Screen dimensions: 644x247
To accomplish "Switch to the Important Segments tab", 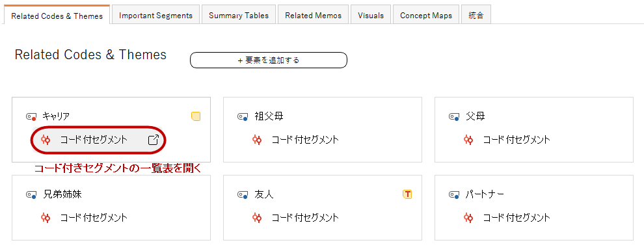I will 155,16.
